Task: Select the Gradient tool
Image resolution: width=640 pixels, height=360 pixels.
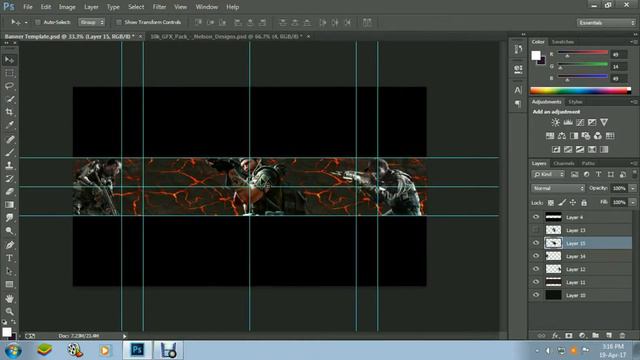Action: (x=9, y=204)
